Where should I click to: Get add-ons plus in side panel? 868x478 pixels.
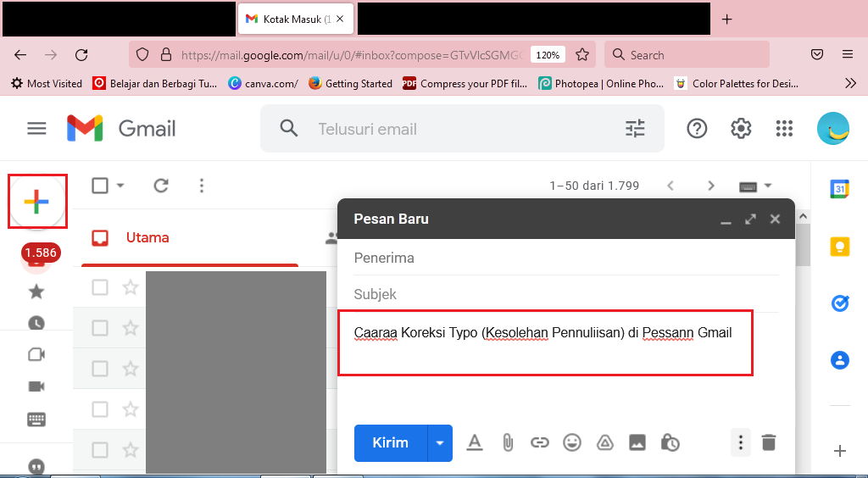840,451
